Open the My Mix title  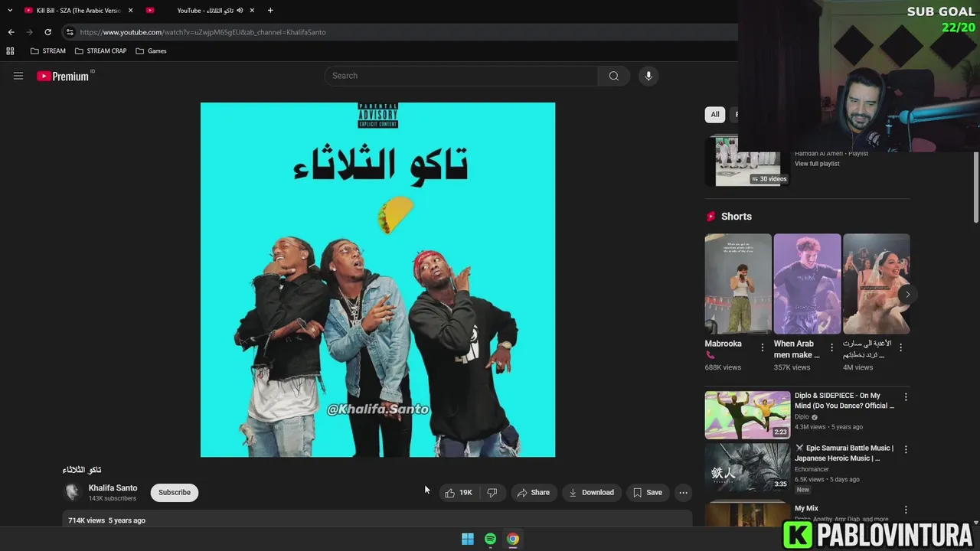click(806, 508)
